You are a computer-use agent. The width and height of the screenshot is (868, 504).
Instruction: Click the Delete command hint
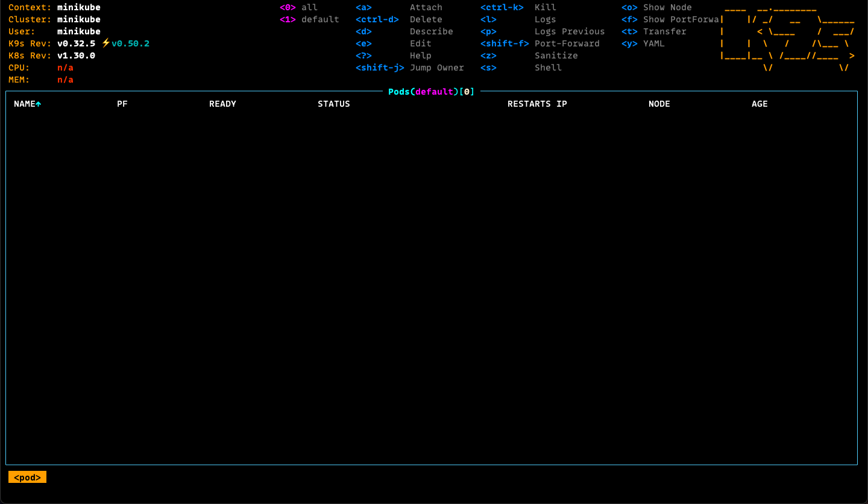[x=426, y=19]
